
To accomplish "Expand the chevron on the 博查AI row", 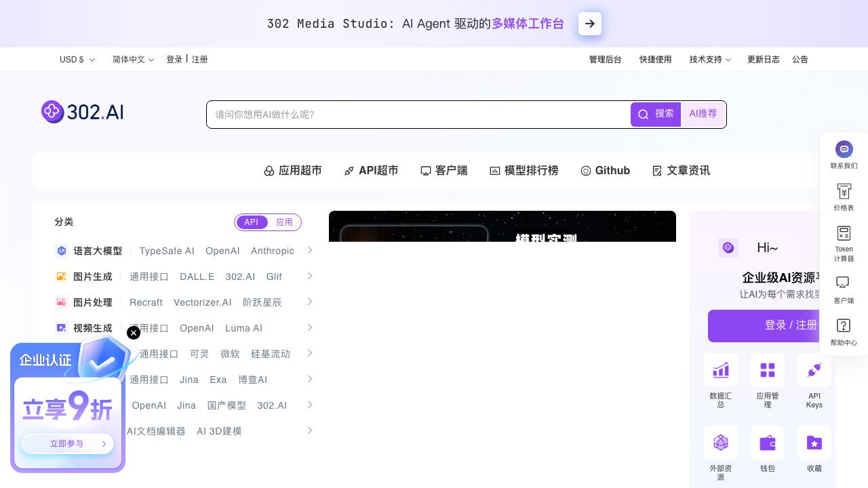I will click(x=310, y=379).
